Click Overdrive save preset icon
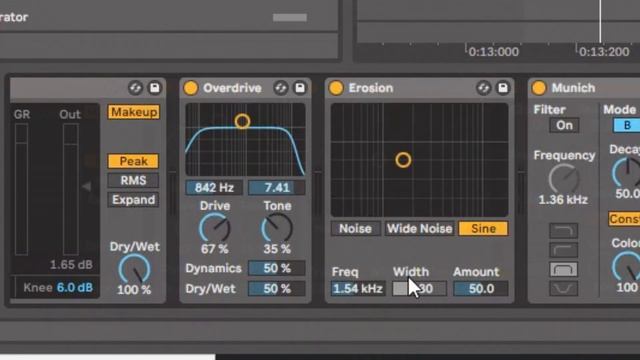 coord(300,88)
